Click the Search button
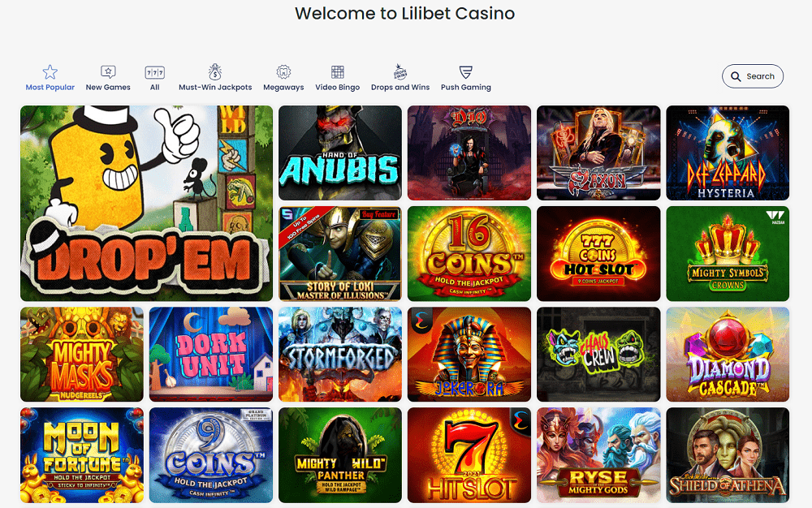 point(753,76)
